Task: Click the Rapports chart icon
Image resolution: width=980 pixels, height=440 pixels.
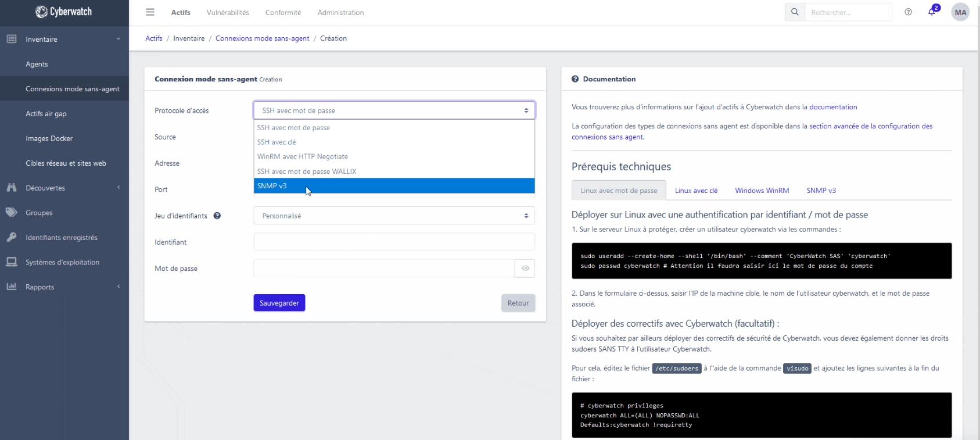Action: tap(12, 287)
